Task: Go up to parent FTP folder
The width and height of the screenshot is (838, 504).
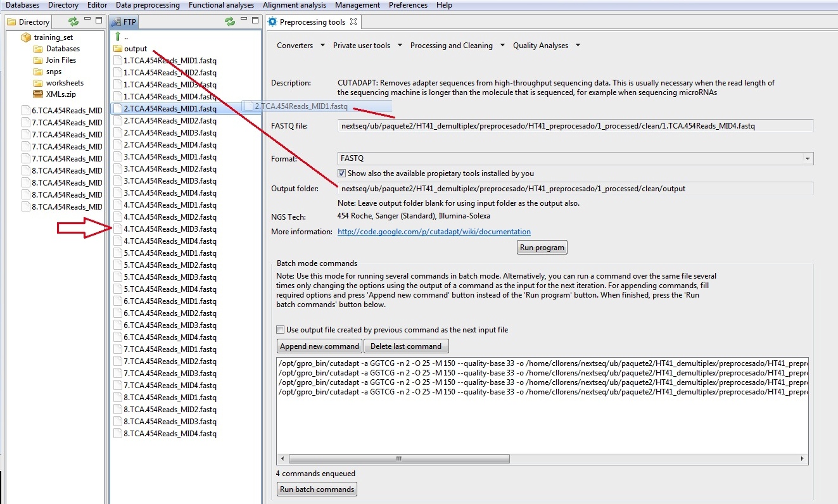Action: pyautogui.click(x=117, y=37)
